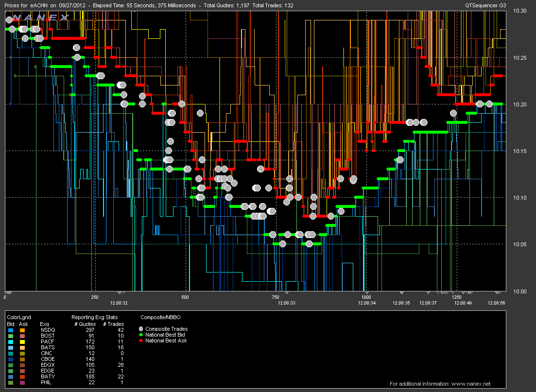Click the PACF quote count 172
The height and width of the screenshot is (392, 536).
[x=90, y=341]
